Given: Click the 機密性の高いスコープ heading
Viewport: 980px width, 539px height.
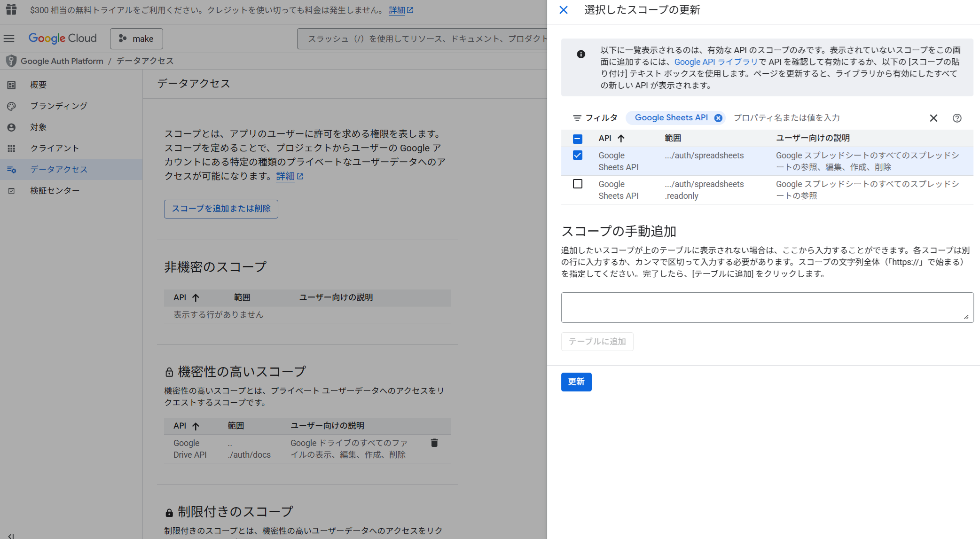Looking at the screenshot, I should (x=242, y=372).
